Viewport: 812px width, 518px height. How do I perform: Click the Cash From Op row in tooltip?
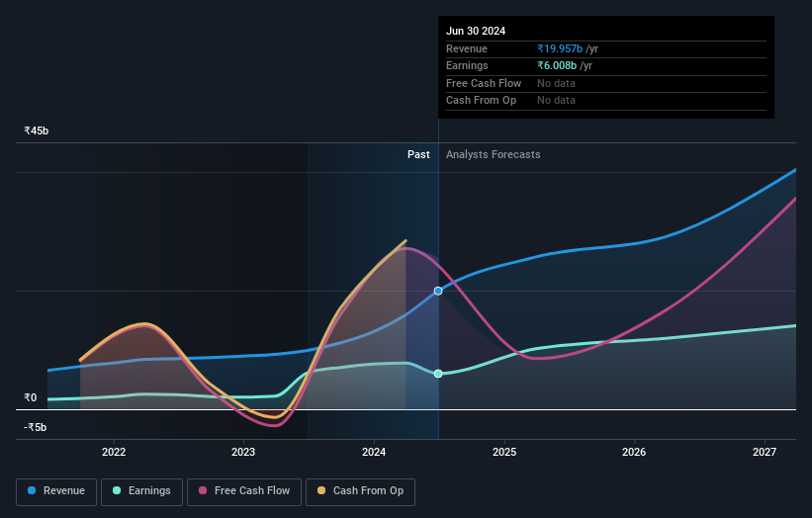(x=606, y=101)
